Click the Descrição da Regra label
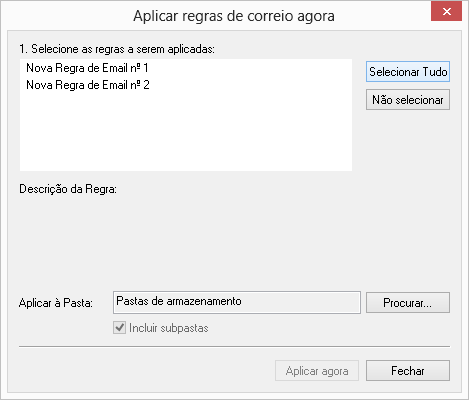The image size is (469, 400). [x=68, y=189]
